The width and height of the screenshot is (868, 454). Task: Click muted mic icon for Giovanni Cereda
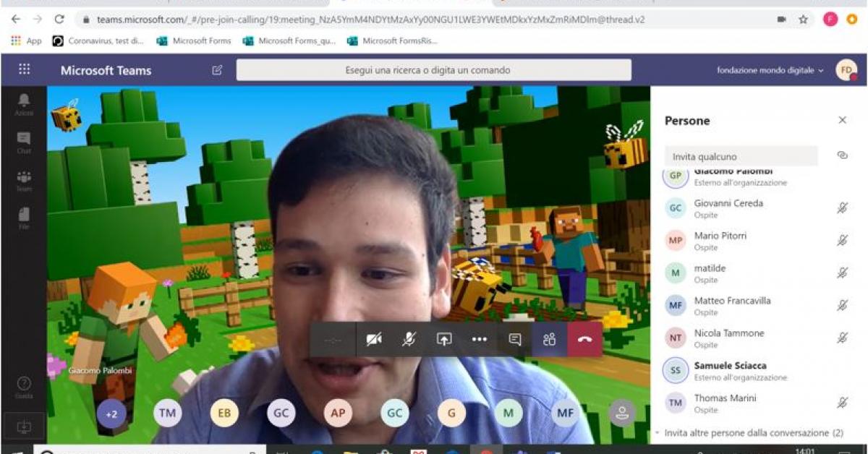[x=842, y=208]
